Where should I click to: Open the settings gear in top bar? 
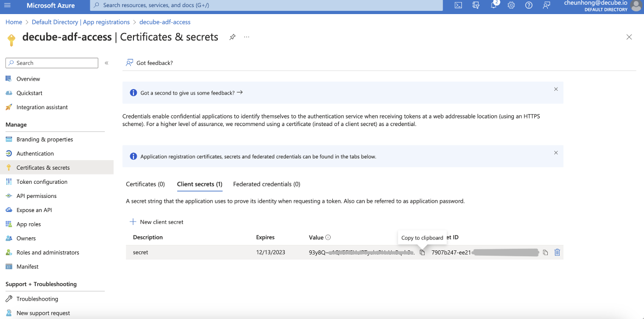tap(511, 5)
